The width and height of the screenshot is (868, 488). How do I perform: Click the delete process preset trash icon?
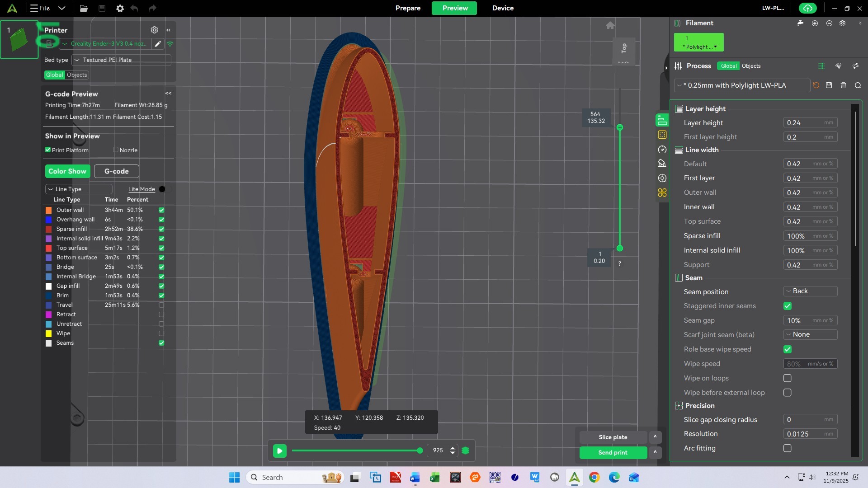pyautogui.click(x=843, y=85)
